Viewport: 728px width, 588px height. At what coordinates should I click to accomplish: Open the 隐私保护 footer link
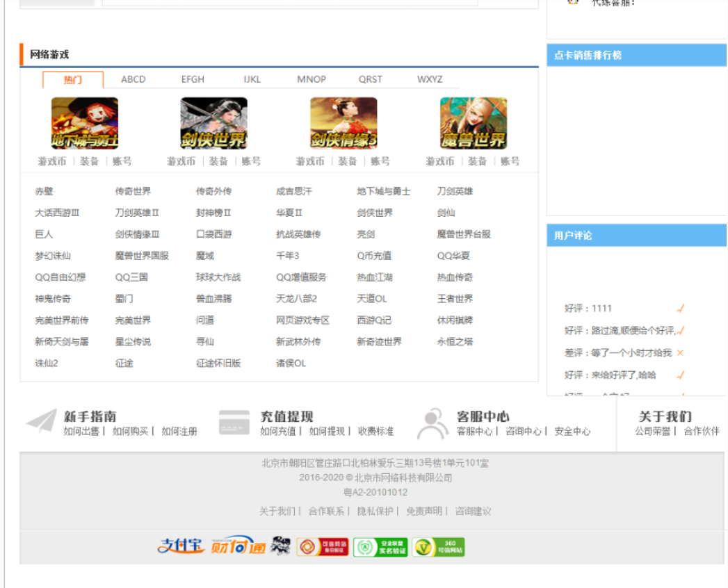(x=375, y=511)
